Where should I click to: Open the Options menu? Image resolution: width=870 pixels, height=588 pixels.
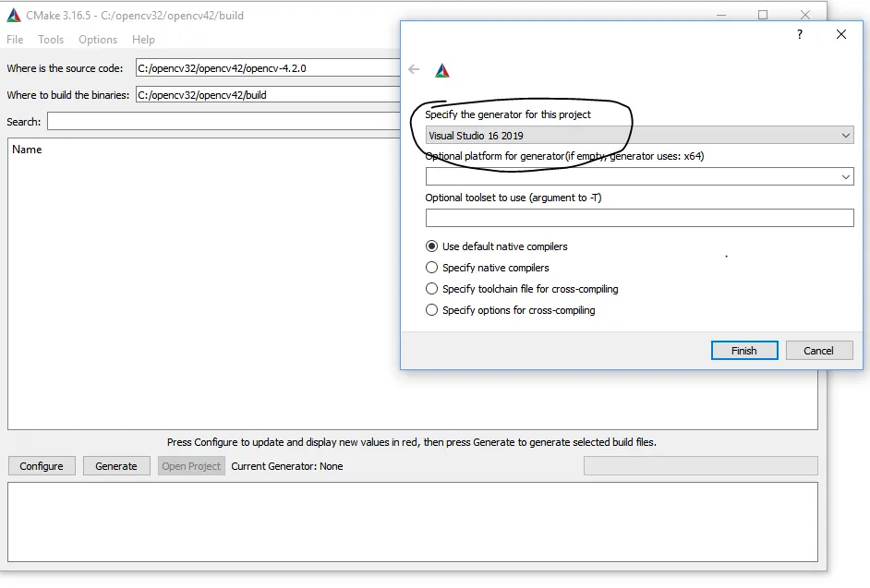(x=98, y=40)
